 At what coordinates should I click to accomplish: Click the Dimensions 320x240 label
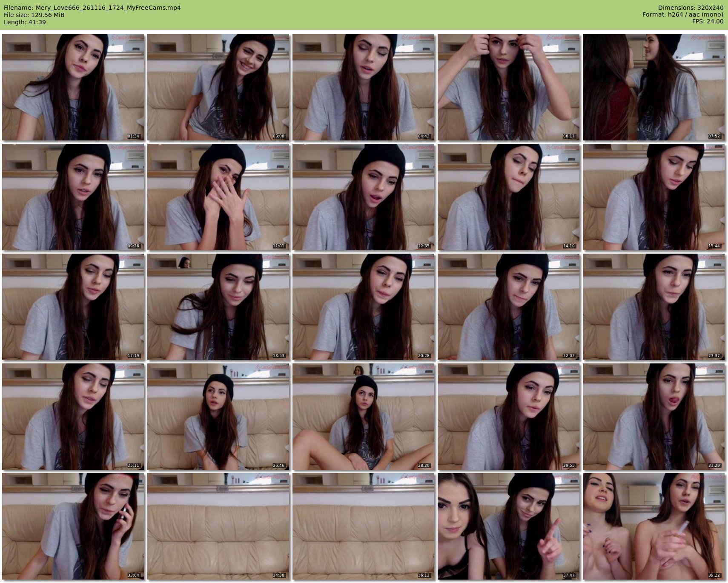click(691, 8)
